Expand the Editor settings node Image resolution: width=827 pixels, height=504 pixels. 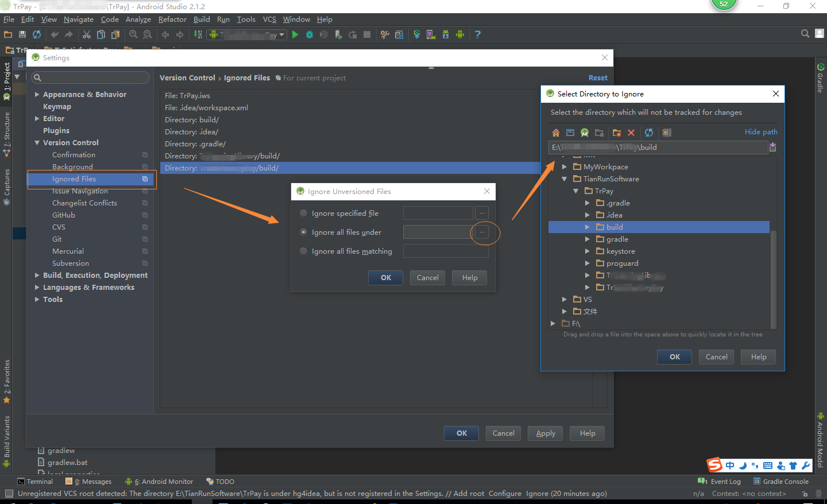37,118
